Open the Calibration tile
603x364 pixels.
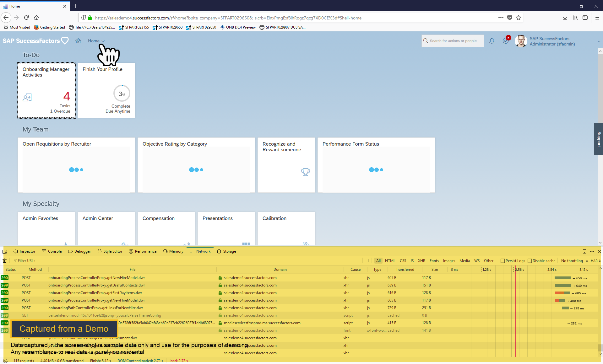coord(286,228)
